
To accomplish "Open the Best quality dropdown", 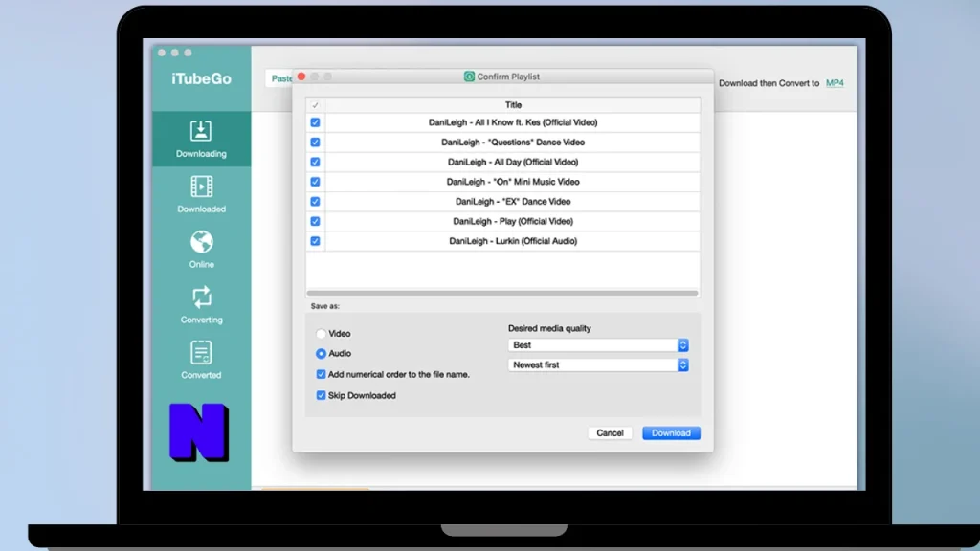I will click(598, 344).
